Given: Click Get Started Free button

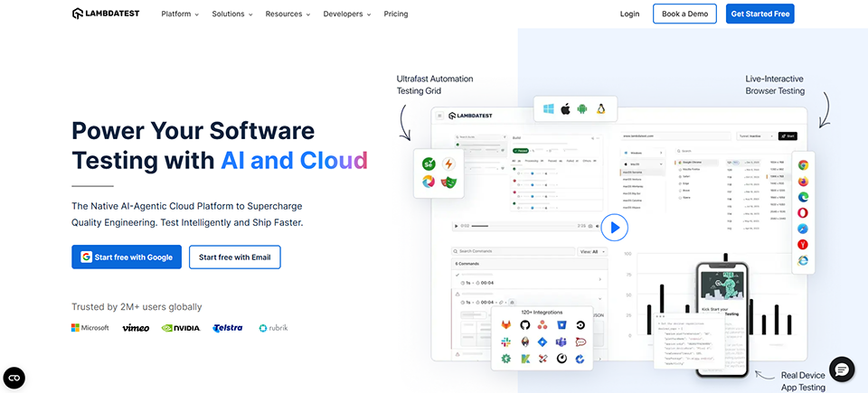Looking at the screenshot, I should point(760,14).
